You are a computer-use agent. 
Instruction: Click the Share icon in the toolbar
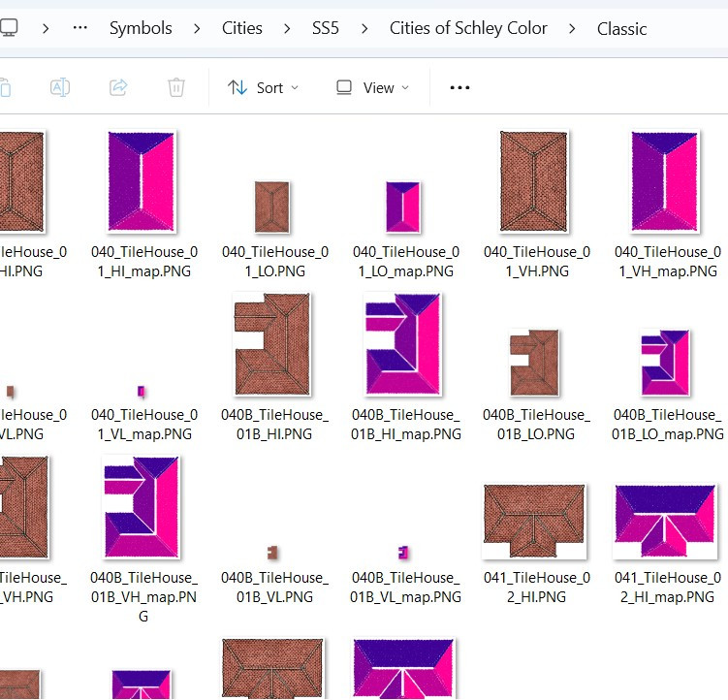[x=118, y=87]
